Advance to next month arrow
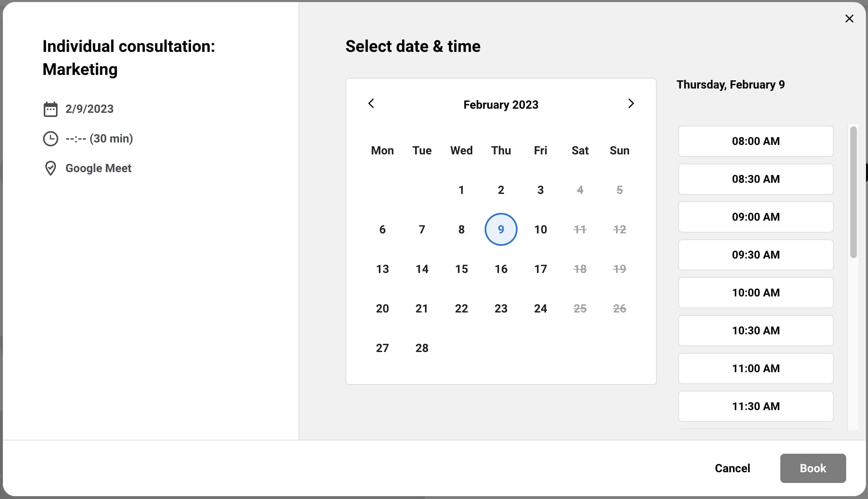868x499 pixels. [x=631, y=103]
